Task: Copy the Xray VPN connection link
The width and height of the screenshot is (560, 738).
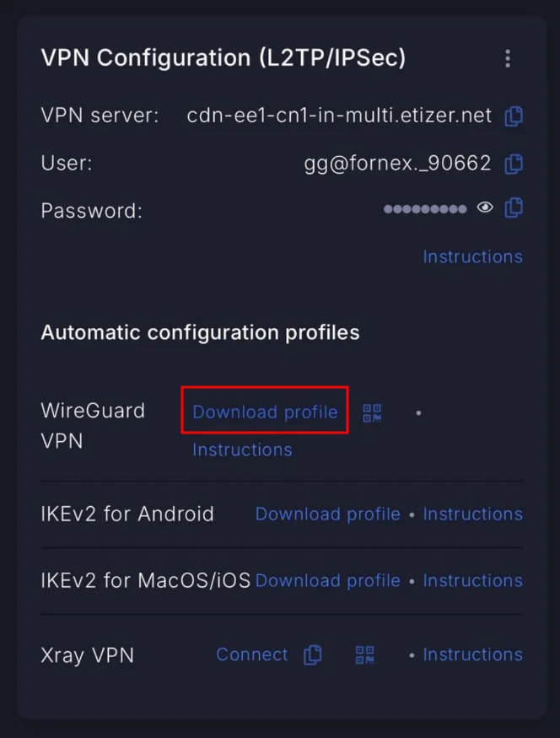Action: [313, 655]
